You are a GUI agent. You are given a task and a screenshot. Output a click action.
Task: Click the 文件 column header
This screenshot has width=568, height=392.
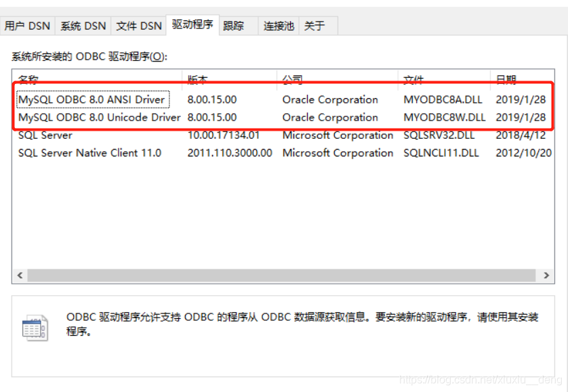(x=444, y=79)
